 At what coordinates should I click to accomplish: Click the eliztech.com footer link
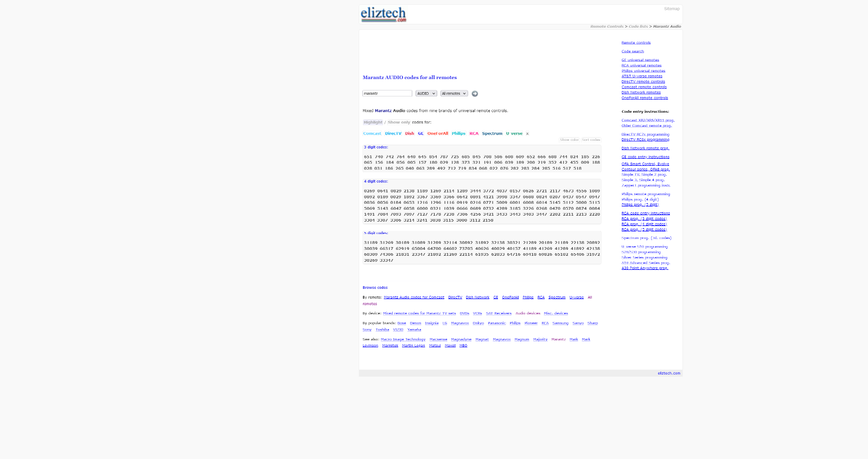pyautogui.click(x=669, y=373)
